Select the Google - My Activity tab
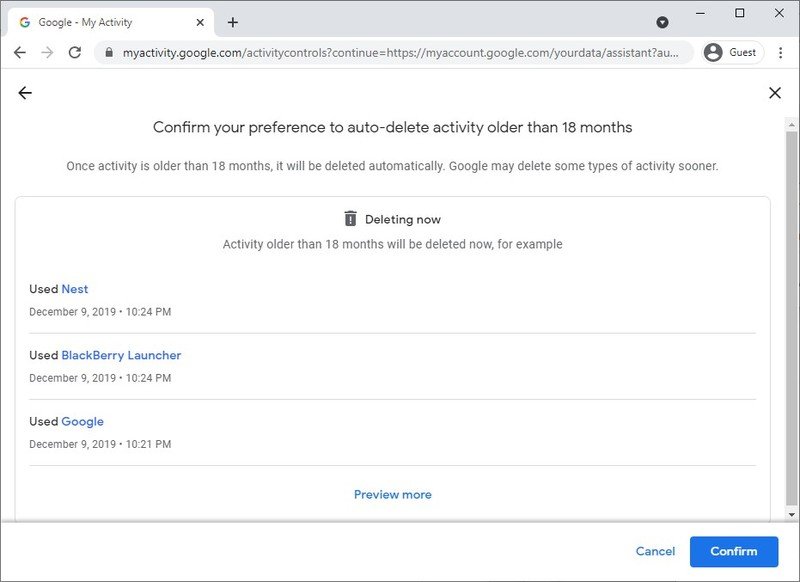This screenshot has height=582, width=800. point(111,22)
